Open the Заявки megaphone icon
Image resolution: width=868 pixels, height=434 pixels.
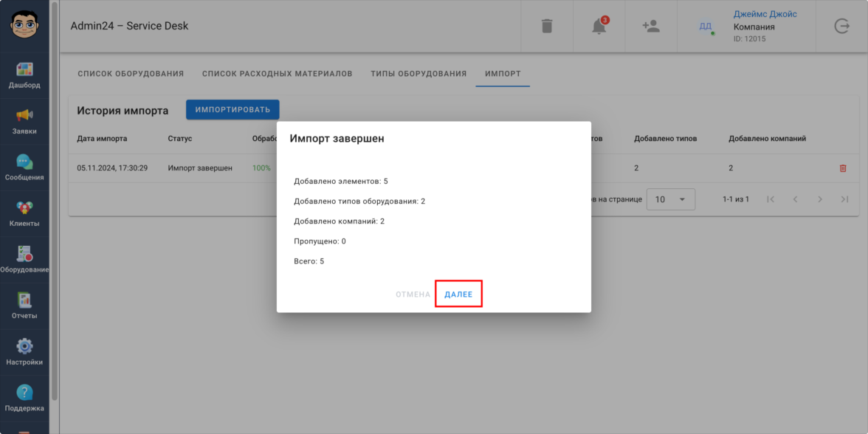(x=24, y=115)
